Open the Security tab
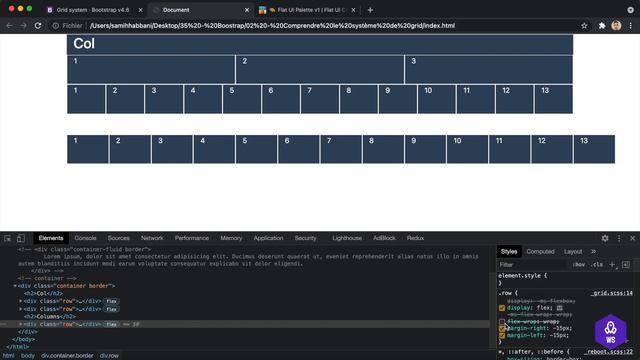Viewport: 640px width, 360px height. coord(305,238)
